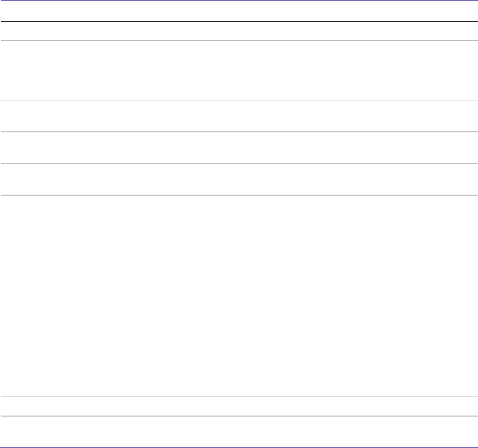Click the gray divider atop the largest empty section
Screen dimensions: 478x448
[239, 195]
